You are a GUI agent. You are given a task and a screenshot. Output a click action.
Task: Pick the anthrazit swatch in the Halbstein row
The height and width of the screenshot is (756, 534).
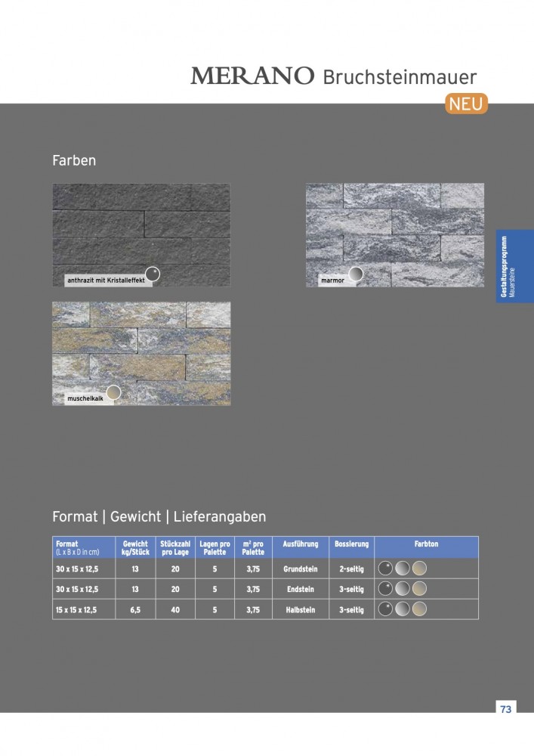click(385, 609)
